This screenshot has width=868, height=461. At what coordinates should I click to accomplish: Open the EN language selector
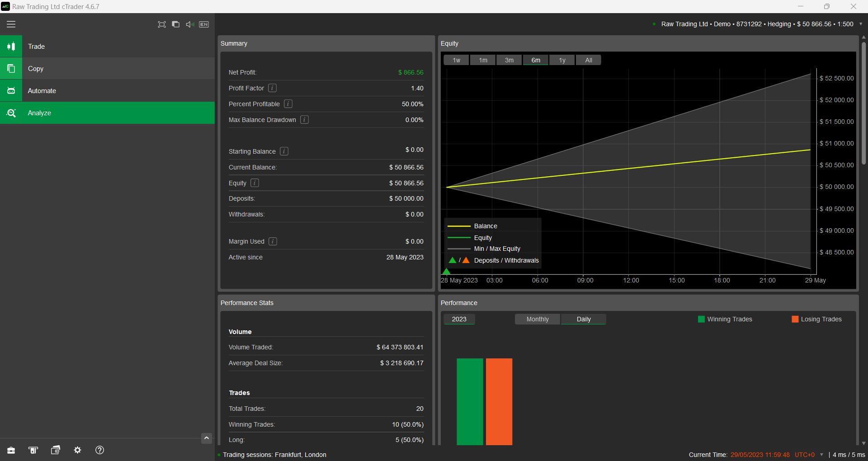(204, 24)
